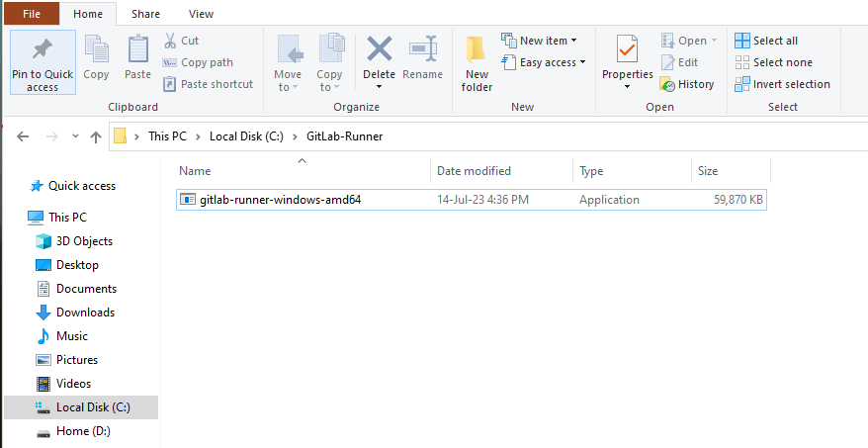The image size is (868, 448).
Task: Sort by the Type column header
Action: click(x=632, y=171)
